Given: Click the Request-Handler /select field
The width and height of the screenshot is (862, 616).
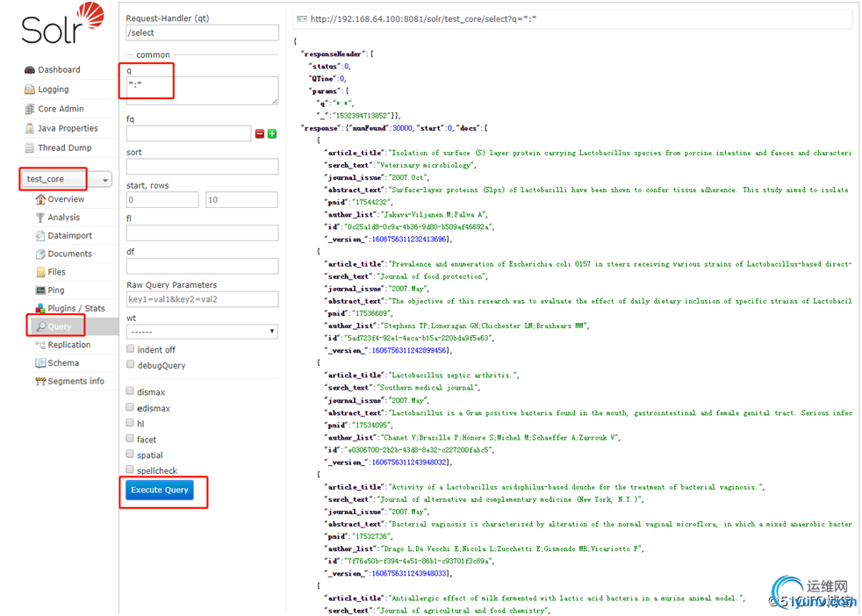Looking at the screenshot, I should pyautogui.click(x=202, y=33).
